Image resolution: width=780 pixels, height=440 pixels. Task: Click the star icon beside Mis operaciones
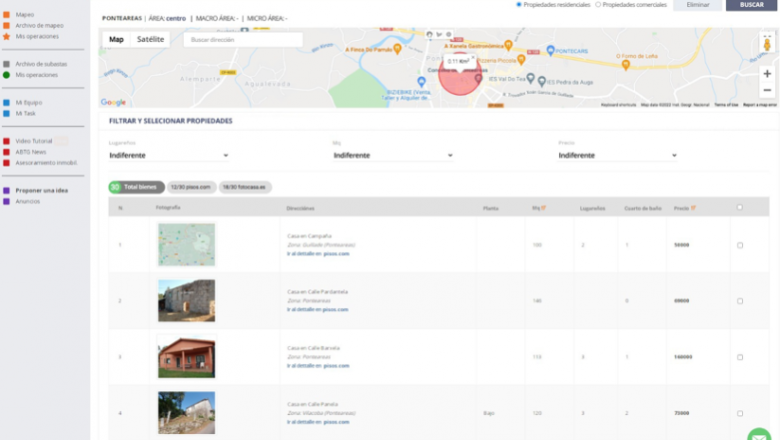(x=6, y=36)
